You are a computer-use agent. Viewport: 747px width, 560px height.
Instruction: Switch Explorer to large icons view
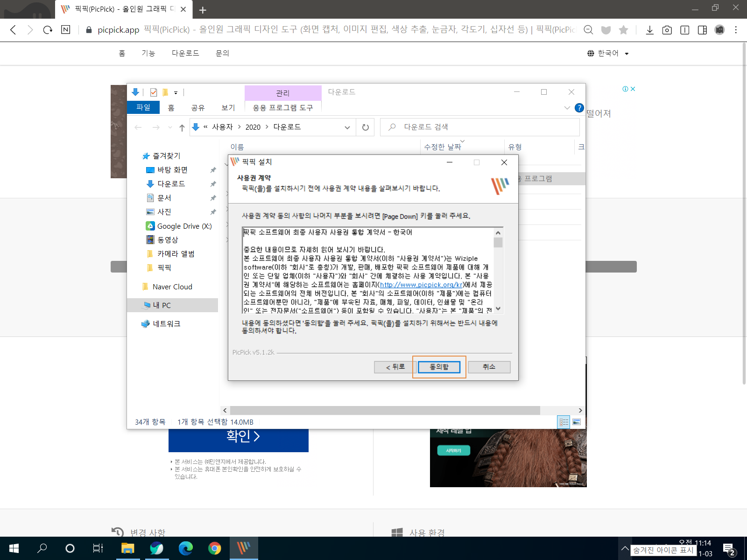coord(577,422)
